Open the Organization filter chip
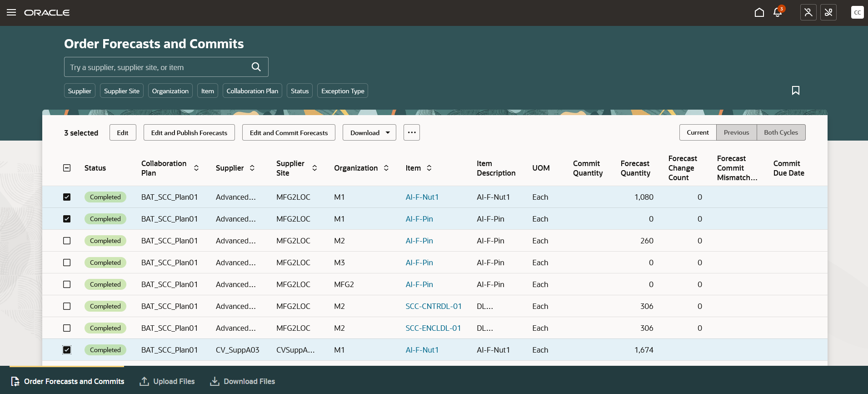Image resolution: width=868 pixels, height=394 pixels. tap(170, 91)
